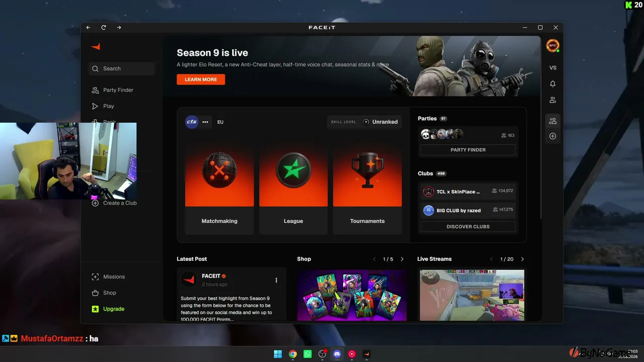644x362 pixels.
Task: Click the shopping bag icon beside Shop
Action: tap(95, 293)
